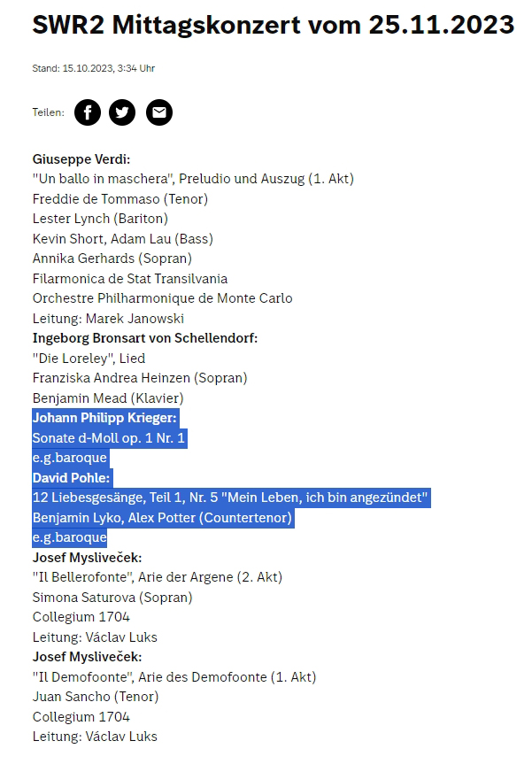Click the 'Un ballo in maschera' line

coord(193,179)
